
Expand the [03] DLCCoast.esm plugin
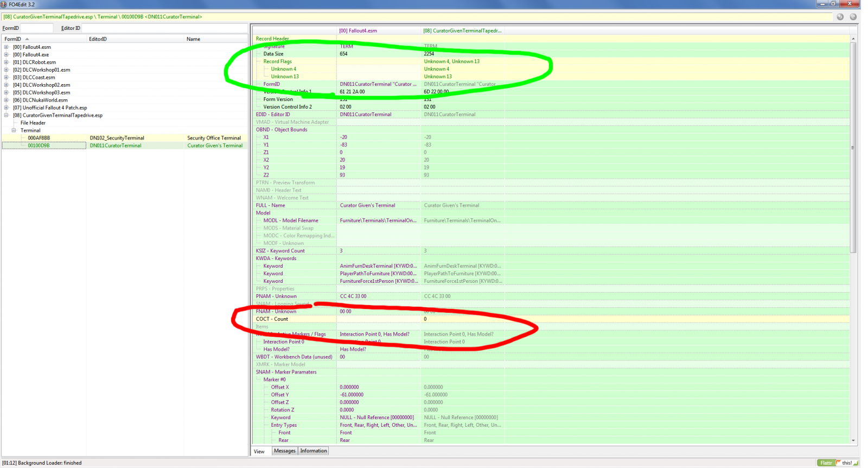7,78
